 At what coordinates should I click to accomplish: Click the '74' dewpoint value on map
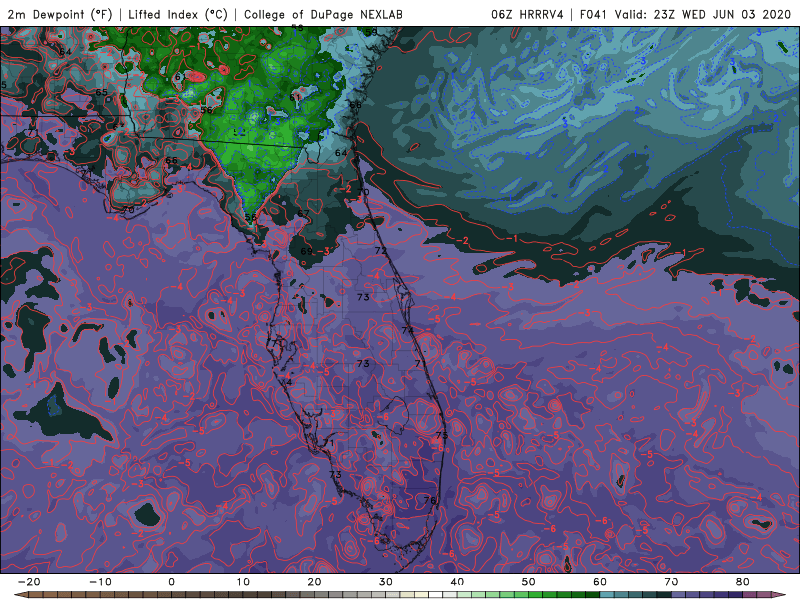(407, 330)
